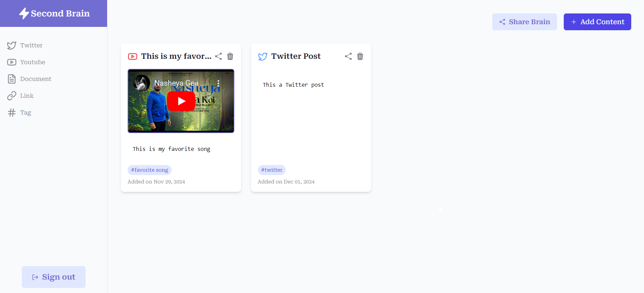Click the Second Brain title text
This screenshot has width=644, height=293.
pyautogui.click(x=60, y=13)
